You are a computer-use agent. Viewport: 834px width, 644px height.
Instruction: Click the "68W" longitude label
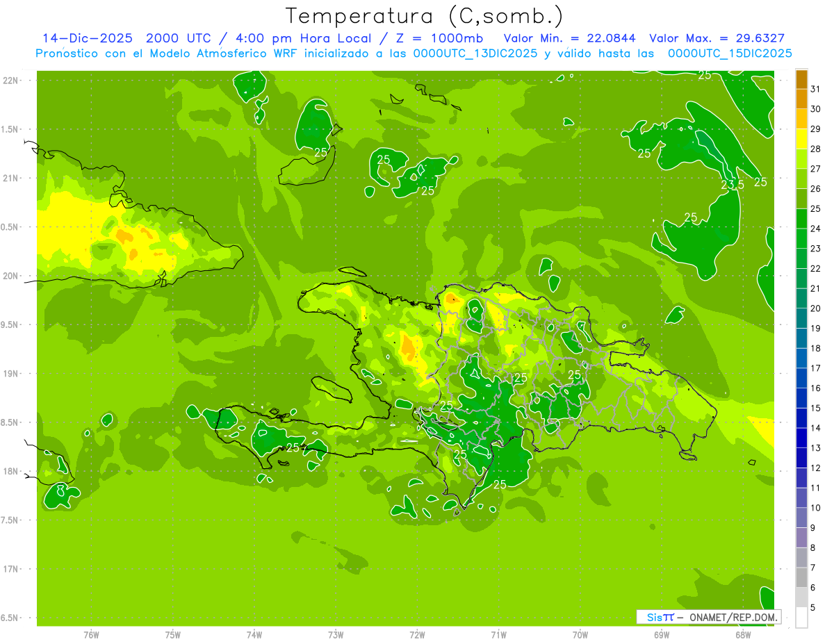[x=743, y=634]
